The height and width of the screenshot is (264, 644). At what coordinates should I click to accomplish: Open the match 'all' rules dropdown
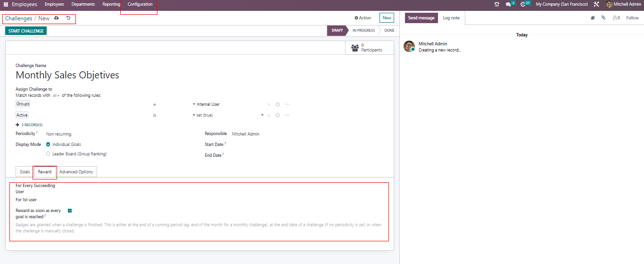pyautogui.click(x=56, y=95)
